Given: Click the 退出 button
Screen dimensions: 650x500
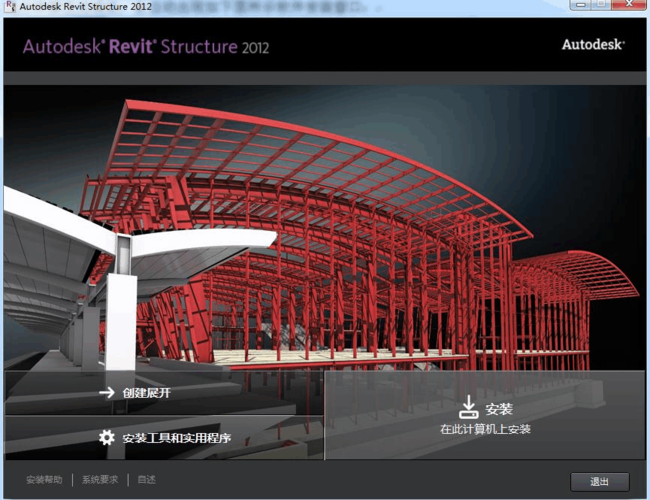Looking at the screenshot, I should coord(599,482).
